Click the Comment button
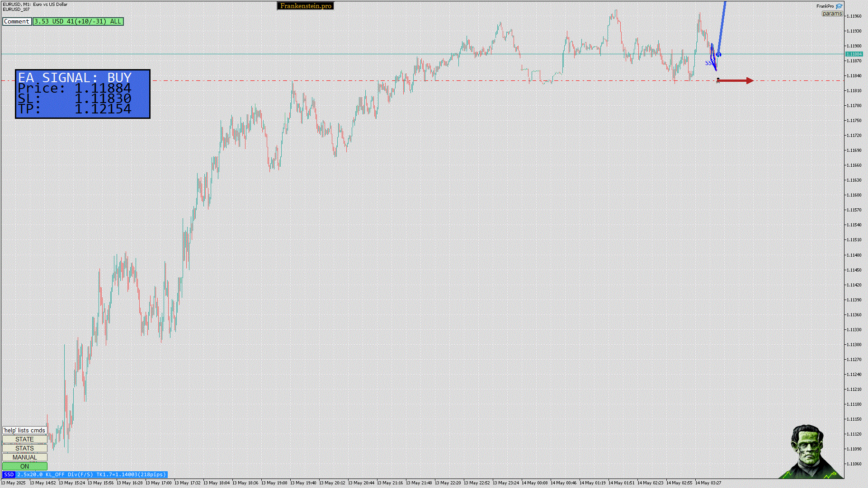This screenshot has height=488, width=868. (17, 21)
